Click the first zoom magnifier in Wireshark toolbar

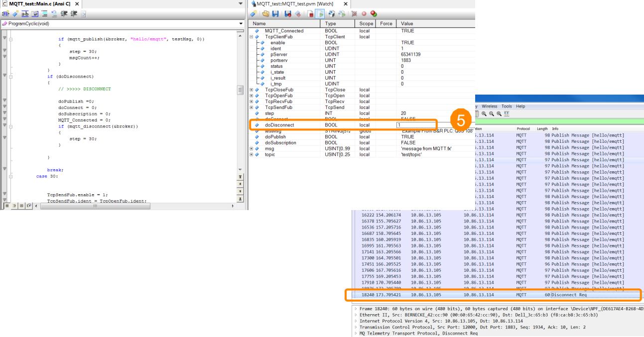pos(484,113)
